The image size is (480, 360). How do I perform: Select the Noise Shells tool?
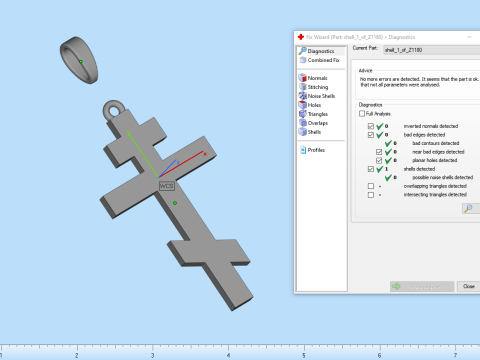tap(317, 96)
